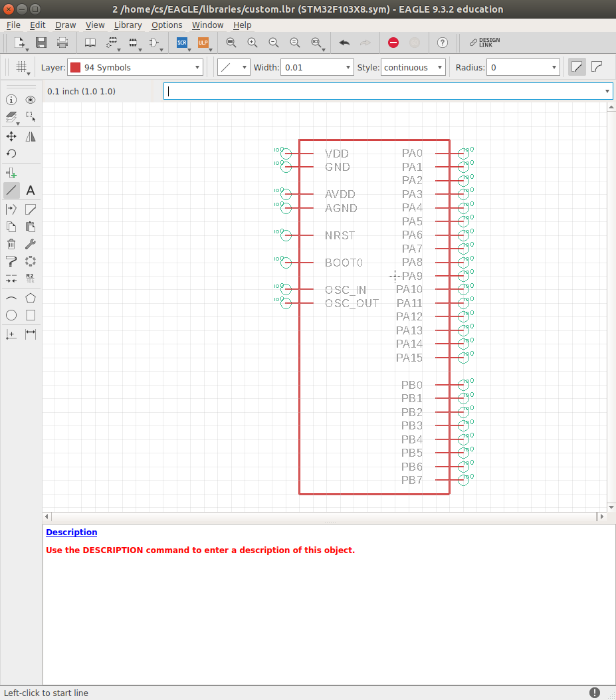The height and width of the screenshot is (700, 616).
Task: Click the NRST pin label
Action: [340, 235]
